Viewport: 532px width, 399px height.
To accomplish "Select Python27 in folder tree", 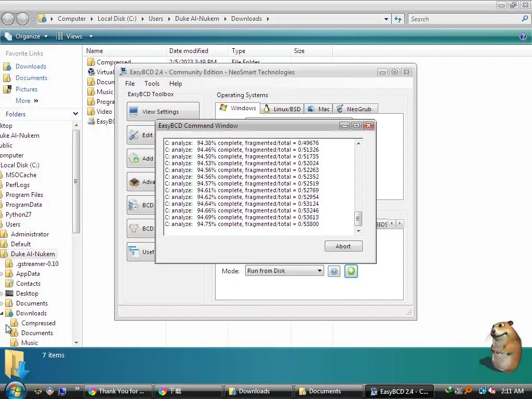I will pos(18,215).
